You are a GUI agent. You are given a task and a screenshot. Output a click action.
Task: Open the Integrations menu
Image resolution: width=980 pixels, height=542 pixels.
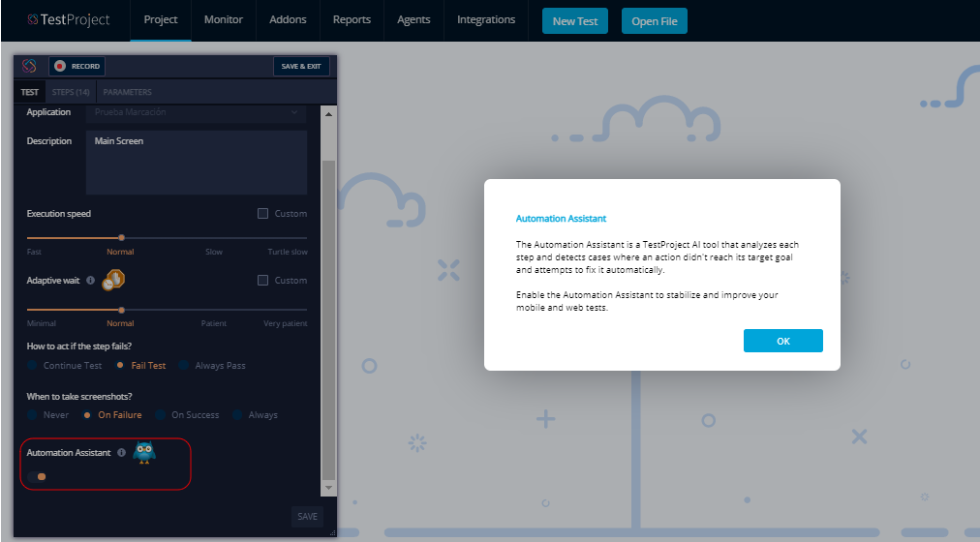pyautogui.click(x=486, y=20)
